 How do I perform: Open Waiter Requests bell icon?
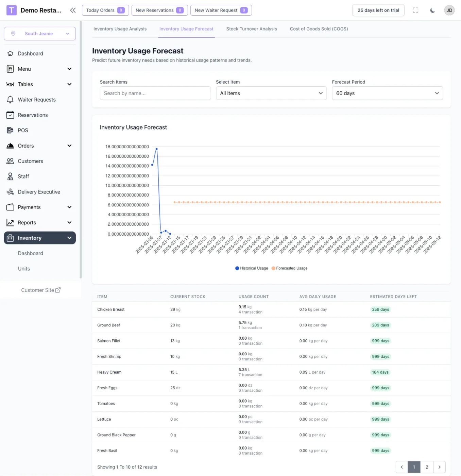(11, 100)
